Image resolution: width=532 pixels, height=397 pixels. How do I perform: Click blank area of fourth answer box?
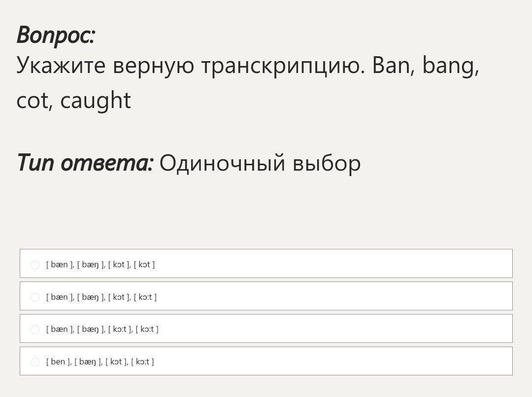(335, 361)
